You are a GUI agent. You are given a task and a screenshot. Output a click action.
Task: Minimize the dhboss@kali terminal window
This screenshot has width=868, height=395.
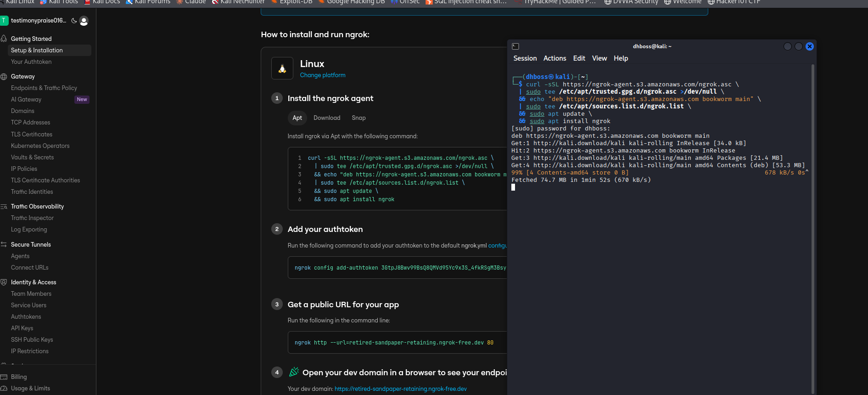click(788, 46)
